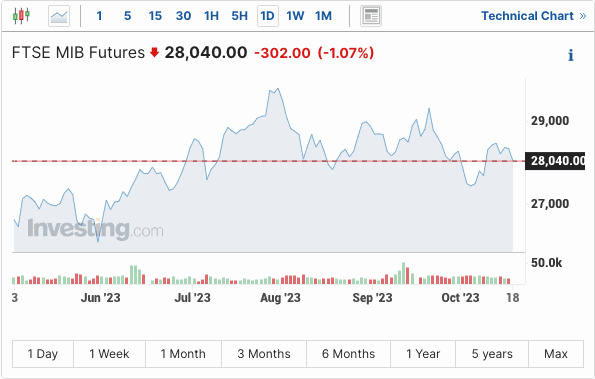Switch to area chart type icon
The width and height of the screenshot is (595, 379).
(59, 16)
